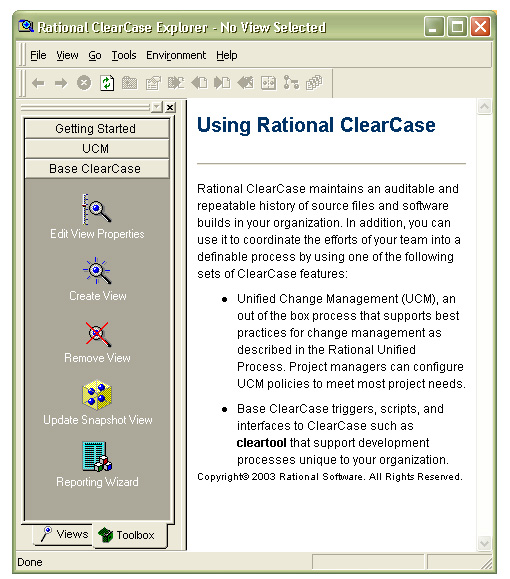Viewport: 510px width, 579px height.
Task: Click the folder toolbar icon after Refresh
Action: [130, 83]
